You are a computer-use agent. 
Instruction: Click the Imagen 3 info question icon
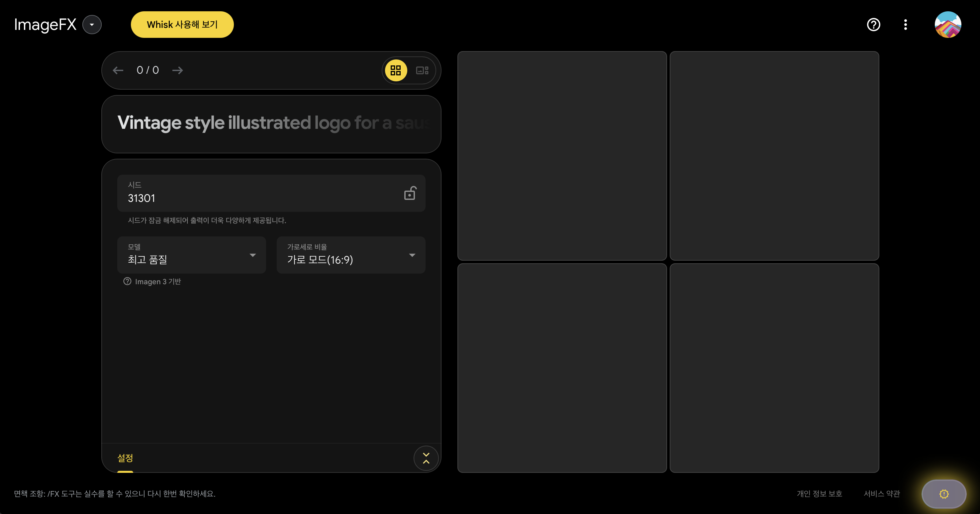[127, 281]
